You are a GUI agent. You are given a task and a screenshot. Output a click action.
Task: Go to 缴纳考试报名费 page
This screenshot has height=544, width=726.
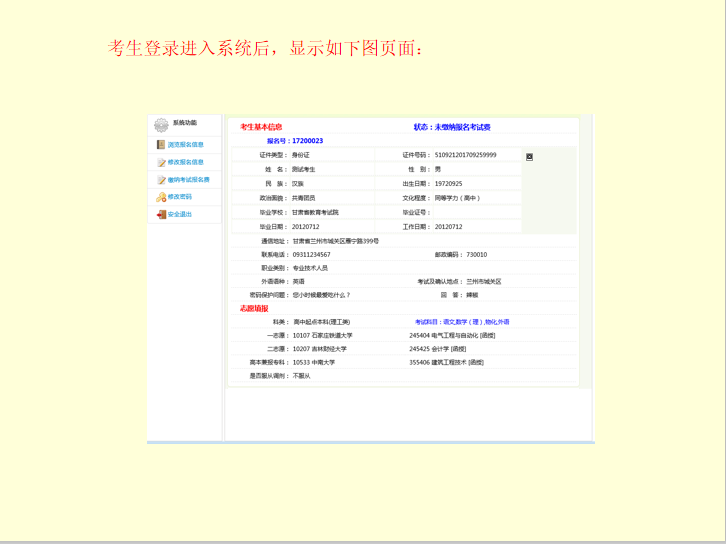pyautogui.click(x=189, y=180)
